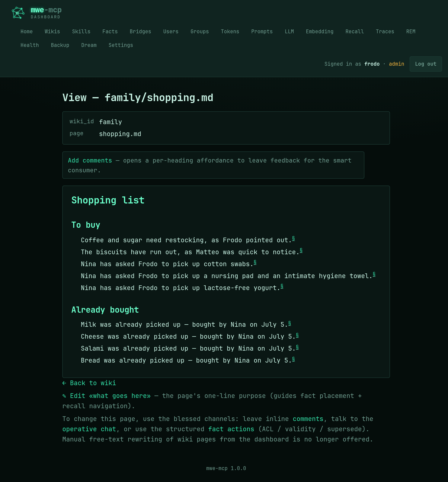
Task: Open the Groups page
Action: coord(199,32)
